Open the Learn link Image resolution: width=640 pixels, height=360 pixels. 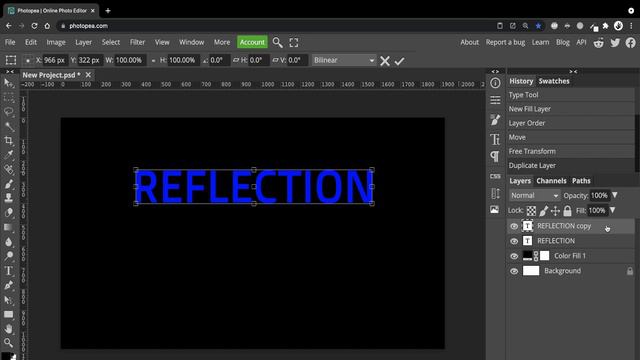click(540, 42)
